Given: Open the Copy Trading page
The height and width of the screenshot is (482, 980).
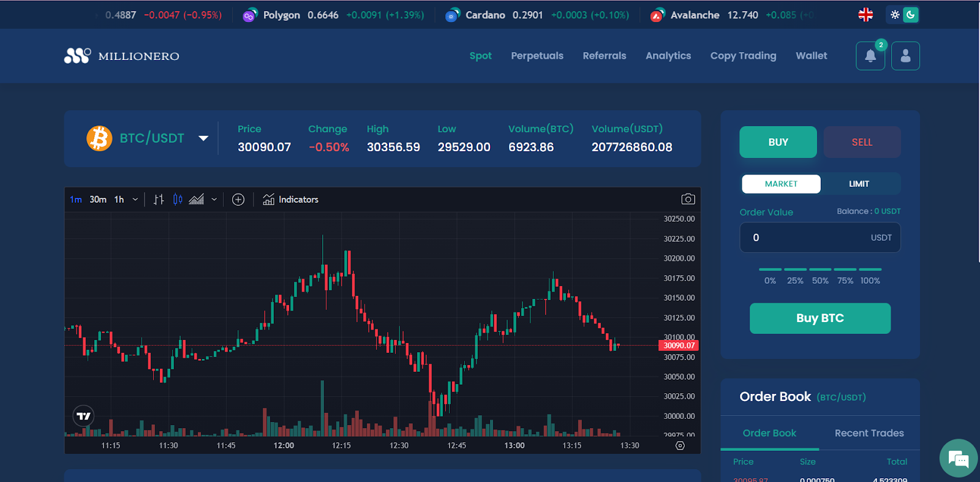Looking at the screenshot, I should [743, 56].
